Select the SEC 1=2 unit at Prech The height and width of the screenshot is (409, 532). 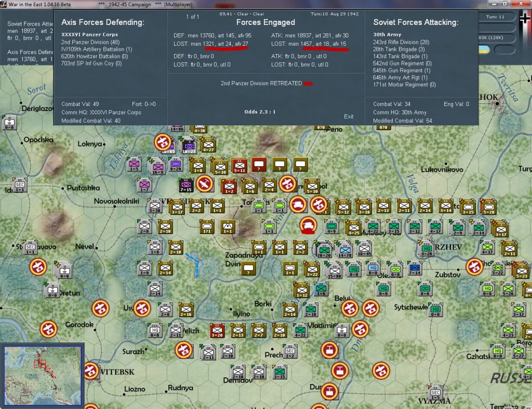290,352
